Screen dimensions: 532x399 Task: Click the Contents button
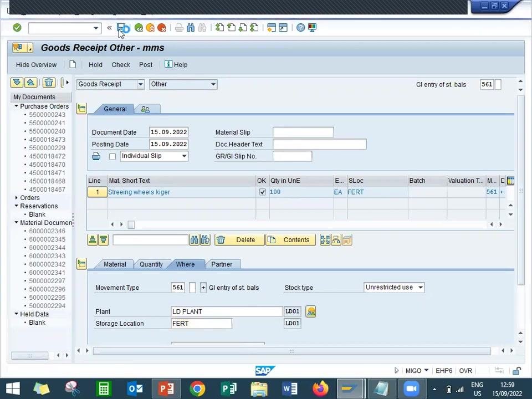coord(290,240)
